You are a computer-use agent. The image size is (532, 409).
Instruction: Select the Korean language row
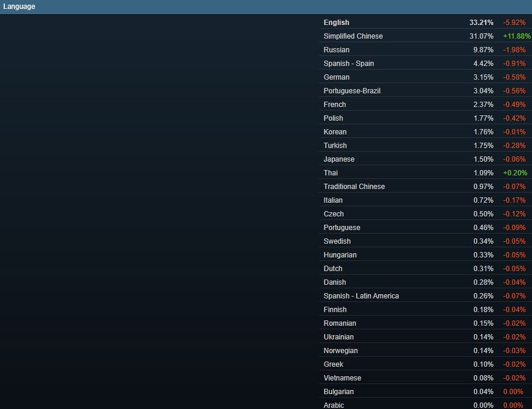point(426,132)
